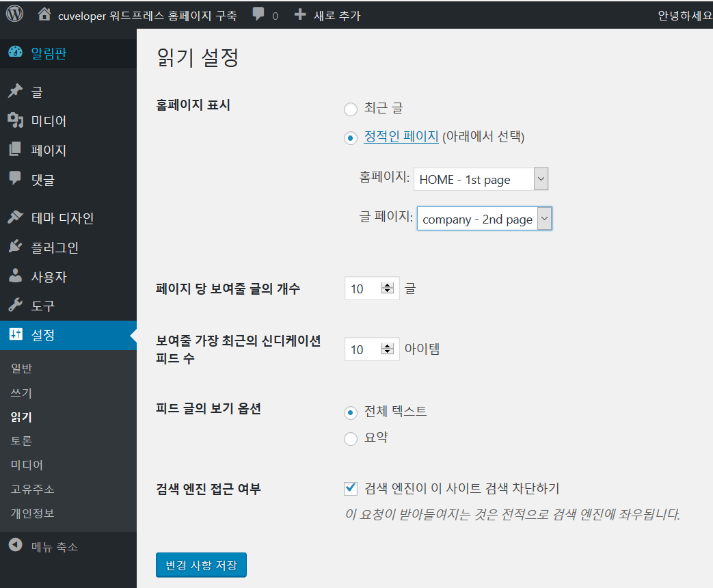Click the 미디어 media icon in the sidebar
713x588 pixels.
pyautogui.click(x=16, y=120)
